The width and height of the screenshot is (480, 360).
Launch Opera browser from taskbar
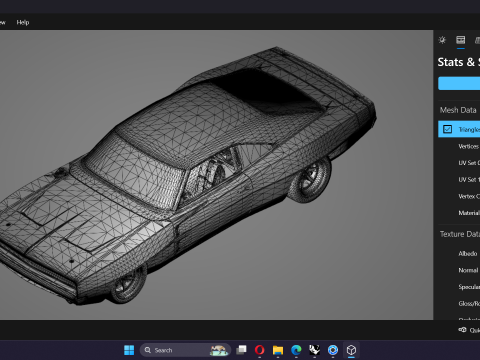point(259,350)
